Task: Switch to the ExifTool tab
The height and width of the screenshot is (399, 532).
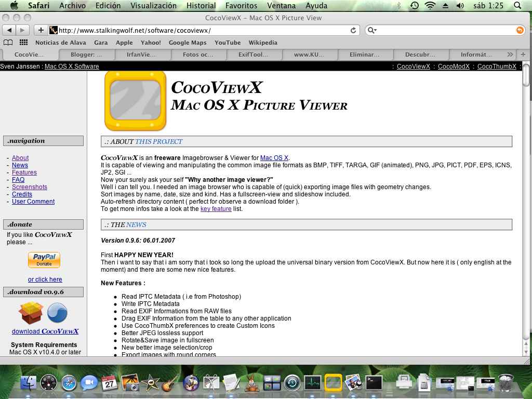Action: [x=253, y=54]
